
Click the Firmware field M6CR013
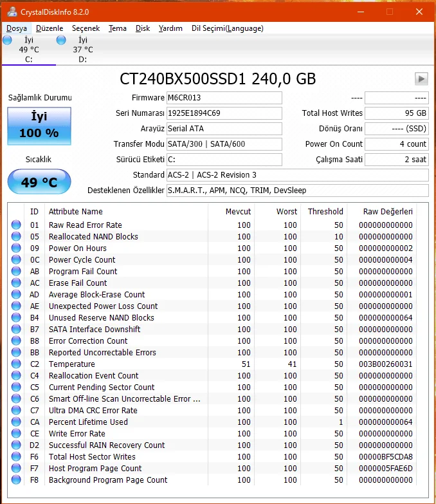pyautogui.click(x=224, y=98)
